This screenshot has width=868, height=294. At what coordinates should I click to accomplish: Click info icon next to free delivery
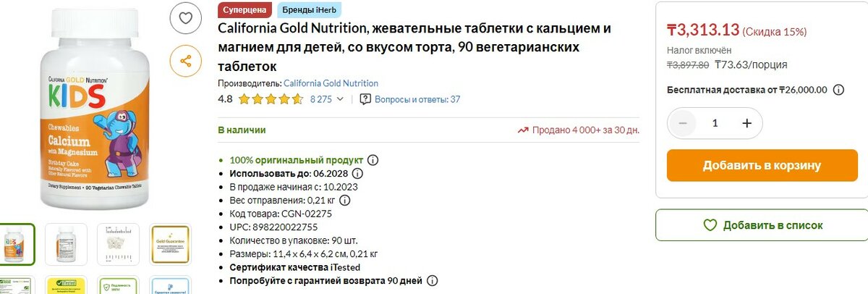pos(838,90)
